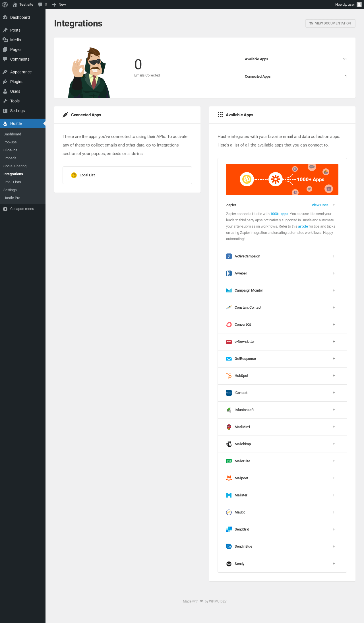Click the Howdy, user account text

[x=345, y=5]
